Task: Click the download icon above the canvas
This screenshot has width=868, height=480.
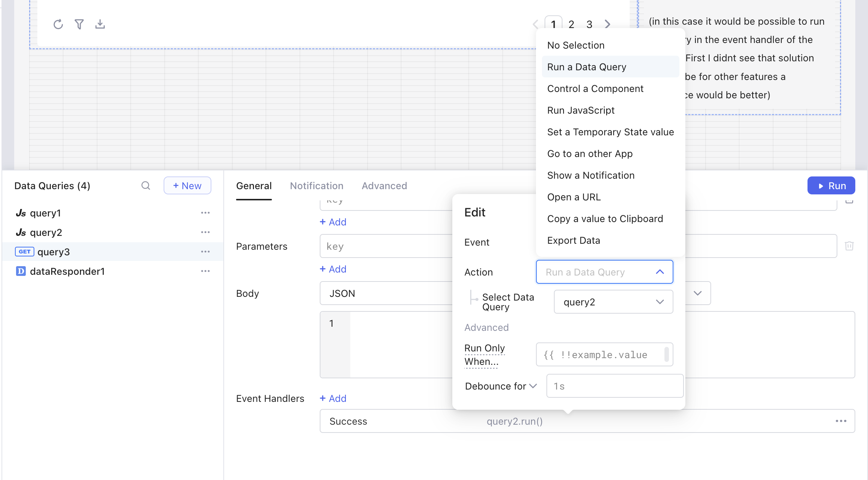Action: click(100, 24)
